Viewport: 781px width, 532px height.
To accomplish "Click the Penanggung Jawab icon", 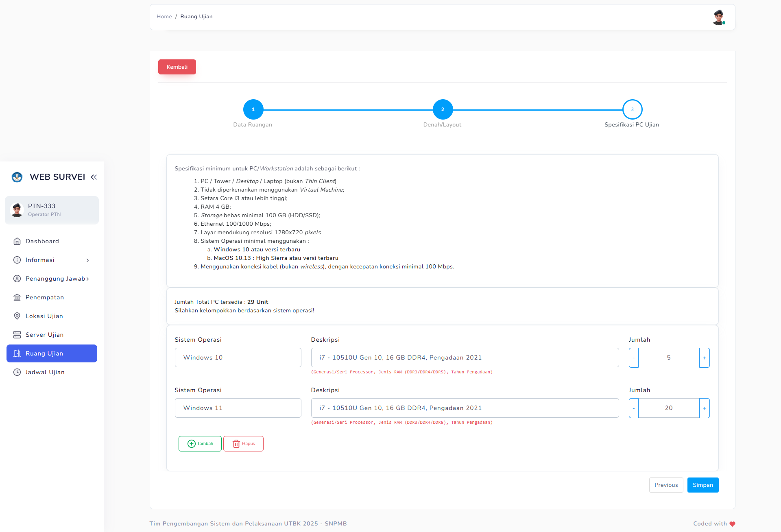I will (x=17, y=279).
